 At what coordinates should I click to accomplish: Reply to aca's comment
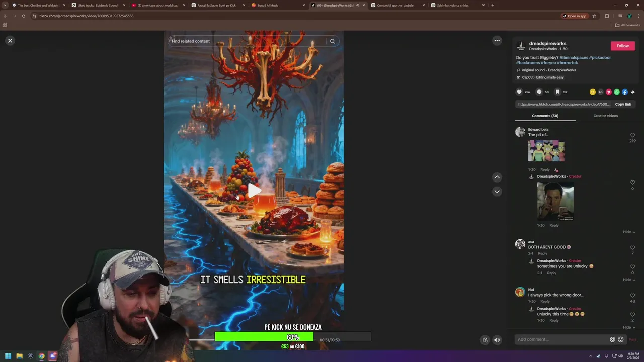pos(542,253)
